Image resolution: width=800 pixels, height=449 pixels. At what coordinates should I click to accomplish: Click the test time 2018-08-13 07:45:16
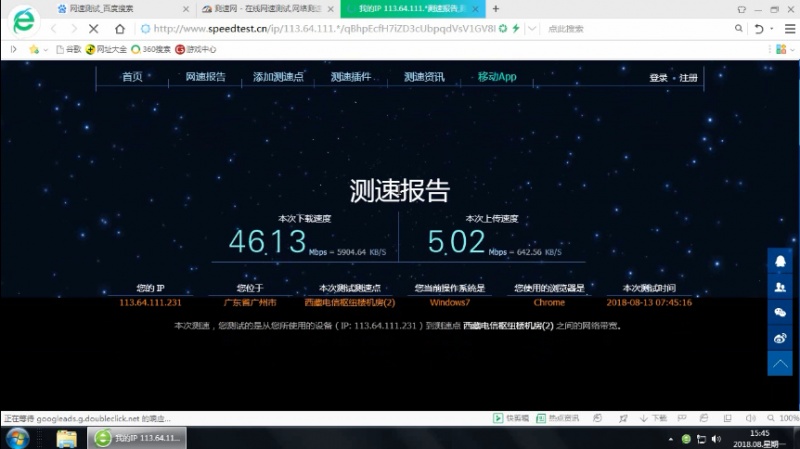click(649, 302)
